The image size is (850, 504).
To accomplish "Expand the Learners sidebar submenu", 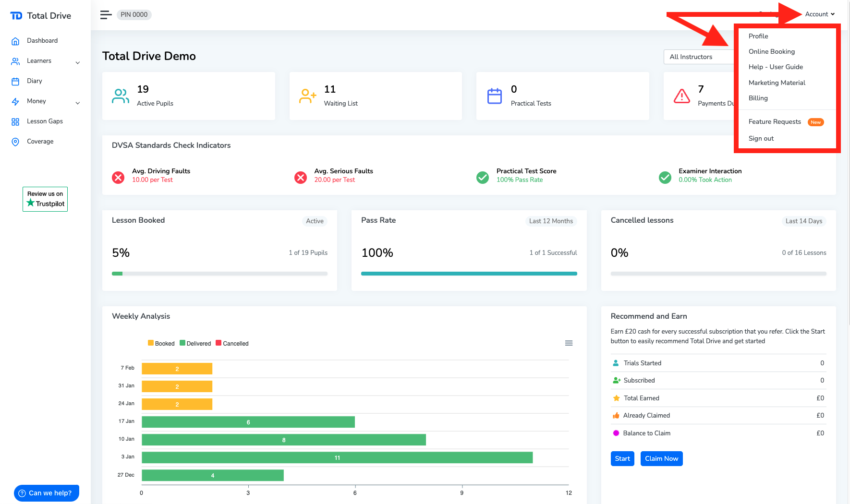I will 77,62.
